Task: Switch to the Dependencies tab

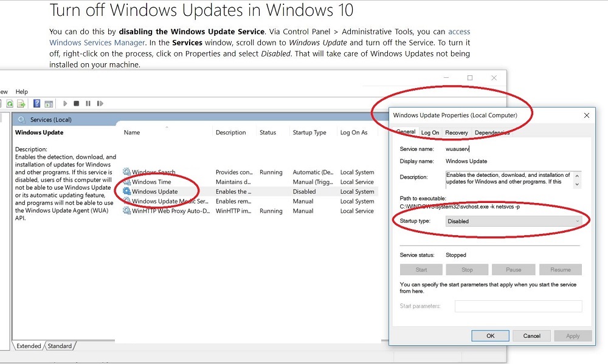Action: tap(492, 132)
